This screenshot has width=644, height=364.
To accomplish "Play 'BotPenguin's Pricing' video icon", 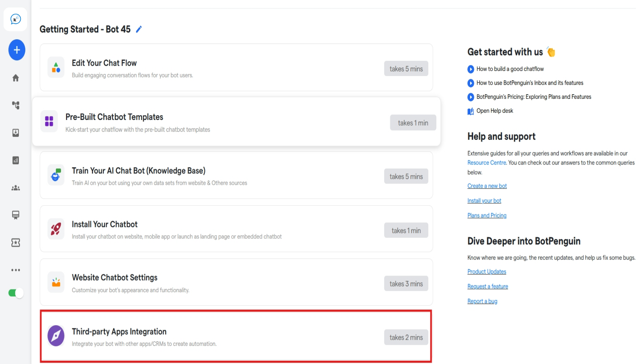I will [x=471, y=97].
